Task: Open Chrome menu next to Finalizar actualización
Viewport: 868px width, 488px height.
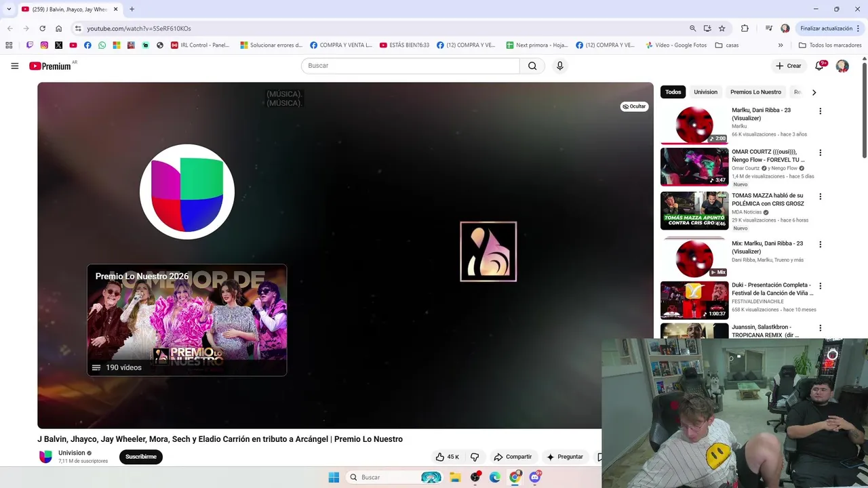Action: tap(858, 28)
